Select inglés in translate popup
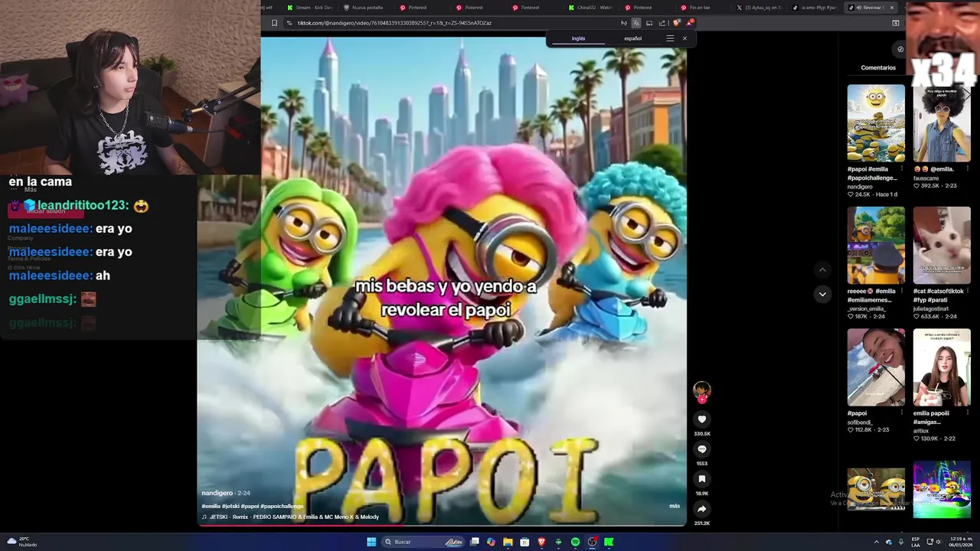This screenshot has width=980, height=551. (579, 38)
